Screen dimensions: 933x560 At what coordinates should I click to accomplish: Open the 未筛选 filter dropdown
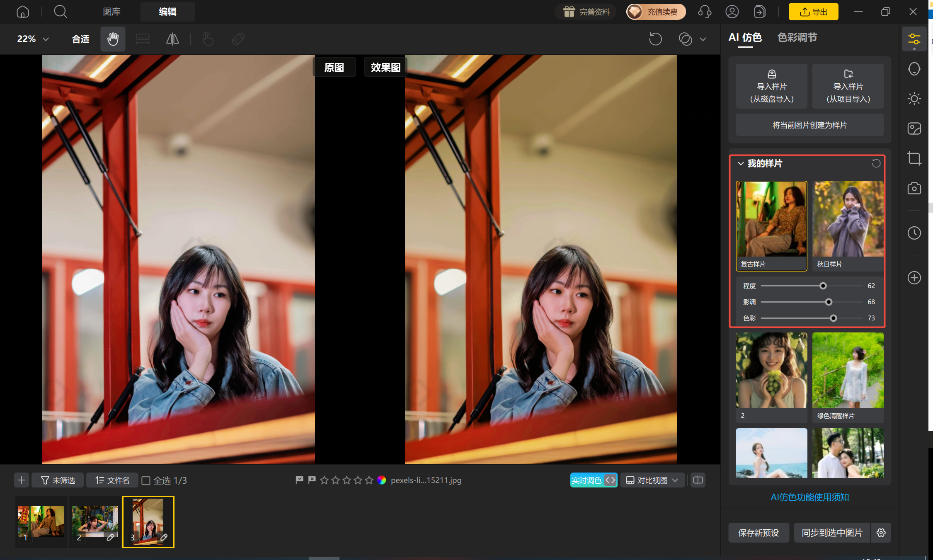pyautogui.click(x=58, y=480)
